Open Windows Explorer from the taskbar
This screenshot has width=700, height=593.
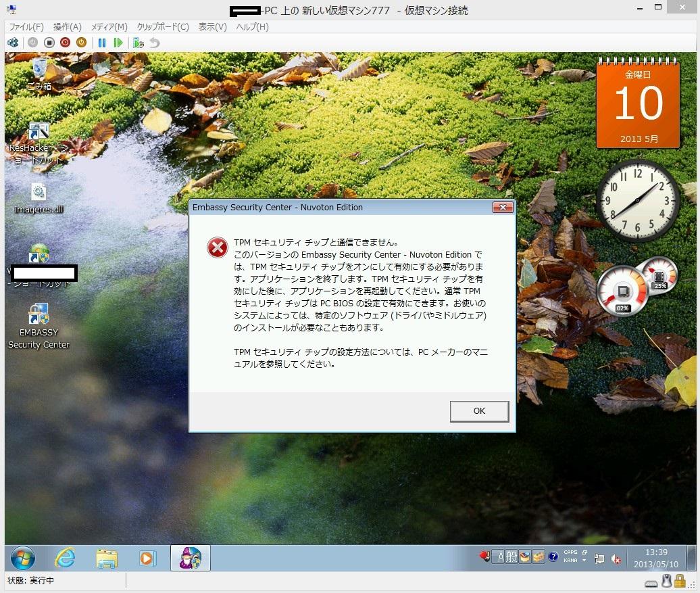tap(107, 558)
